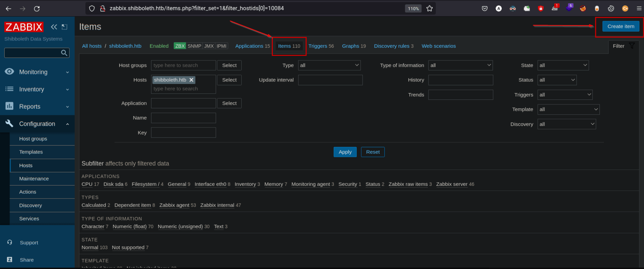This screenshot has width=644, height=269.
Task: Expand the Inventory menu
Action: (37, 89)
